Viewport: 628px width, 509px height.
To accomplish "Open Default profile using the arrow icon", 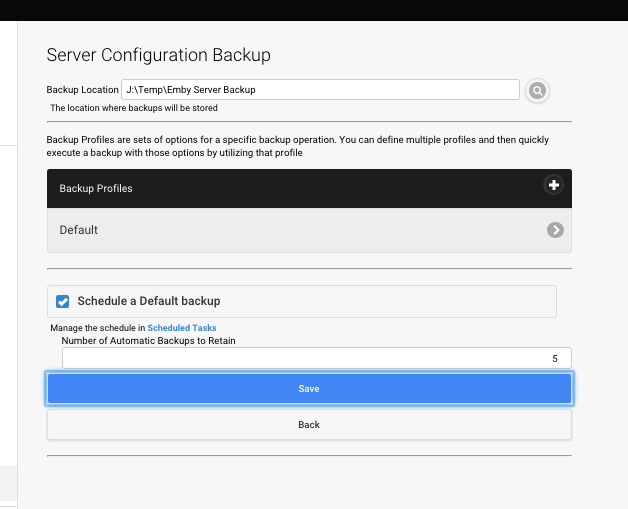I will (555, 230).
